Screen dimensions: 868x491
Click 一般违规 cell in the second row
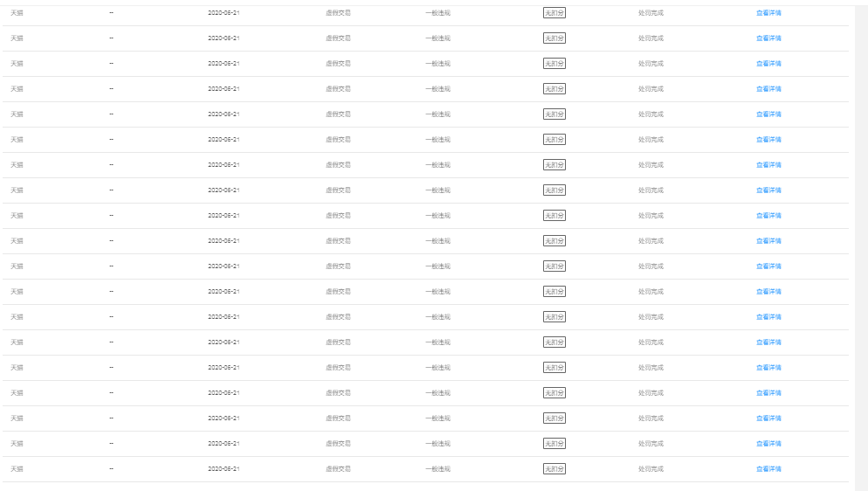coord(437,38)
